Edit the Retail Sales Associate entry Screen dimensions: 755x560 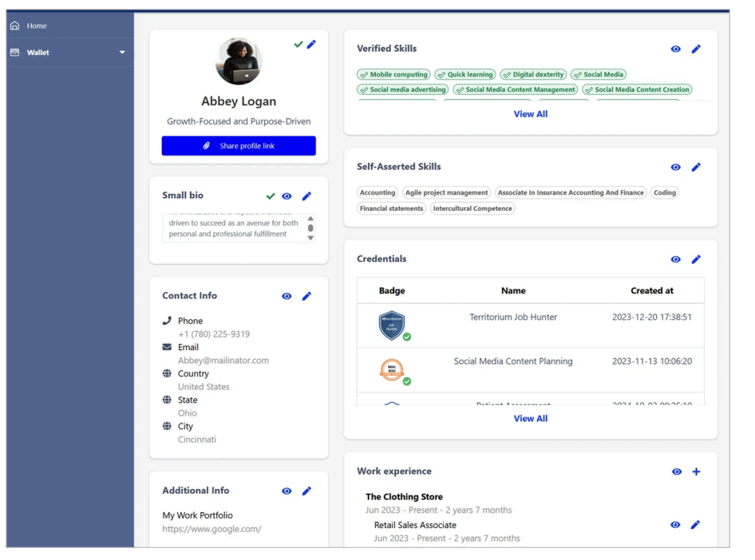(695, 525)
